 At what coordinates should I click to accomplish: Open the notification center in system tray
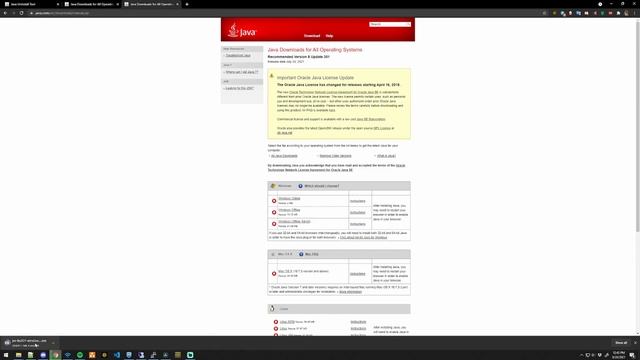point(632,355)
